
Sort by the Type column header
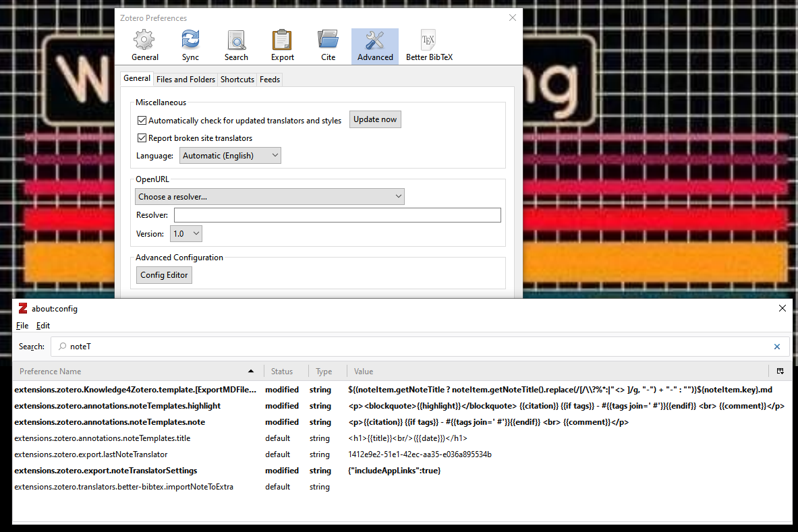pos(327,372)
